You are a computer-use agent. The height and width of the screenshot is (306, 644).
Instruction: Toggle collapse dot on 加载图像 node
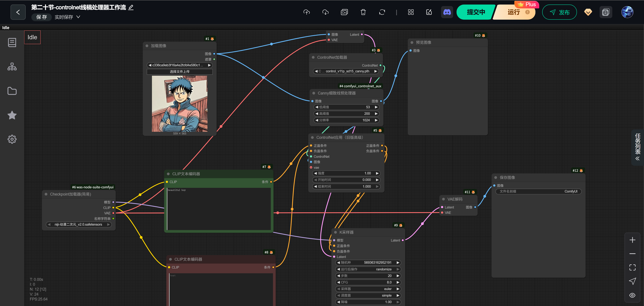pyautogui.click(x=147, y=46)
